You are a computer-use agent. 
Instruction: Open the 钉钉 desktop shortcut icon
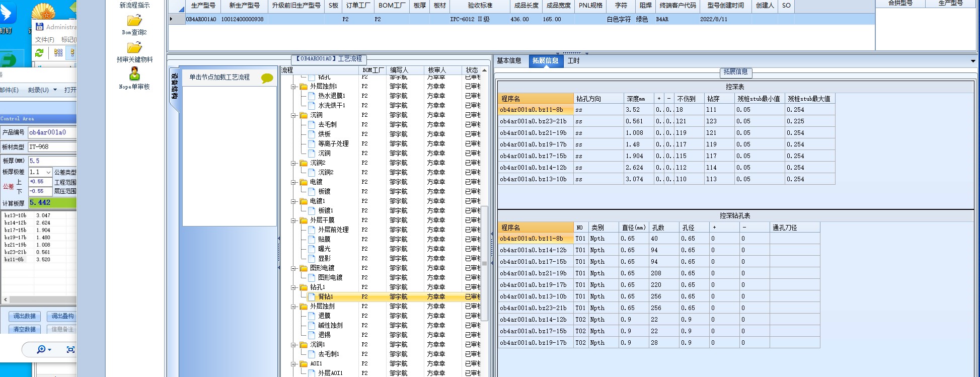7,14
